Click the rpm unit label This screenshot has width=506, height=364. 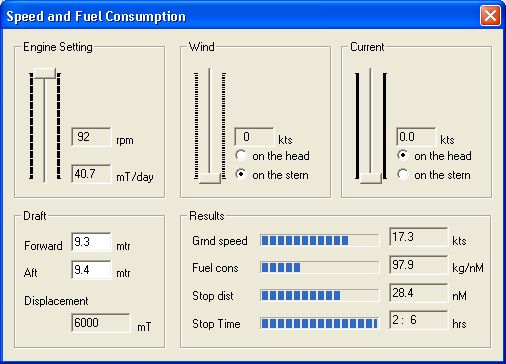tap(125, 141)
